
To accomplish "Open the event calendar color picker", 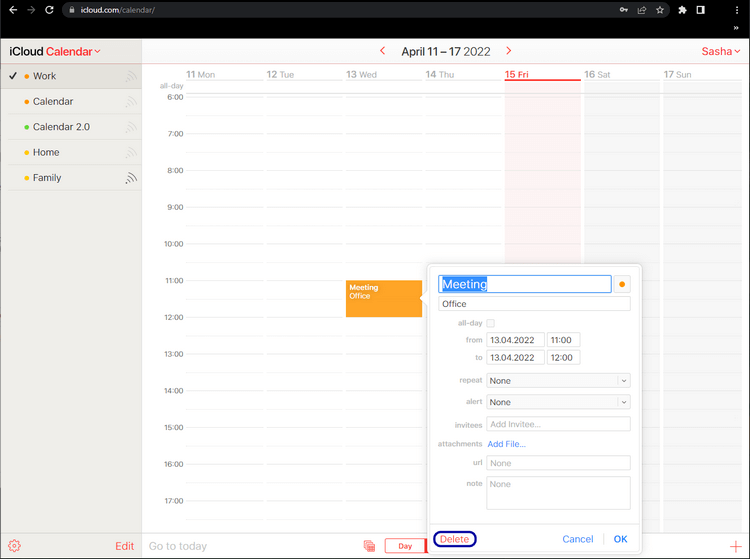I will 622,284.
